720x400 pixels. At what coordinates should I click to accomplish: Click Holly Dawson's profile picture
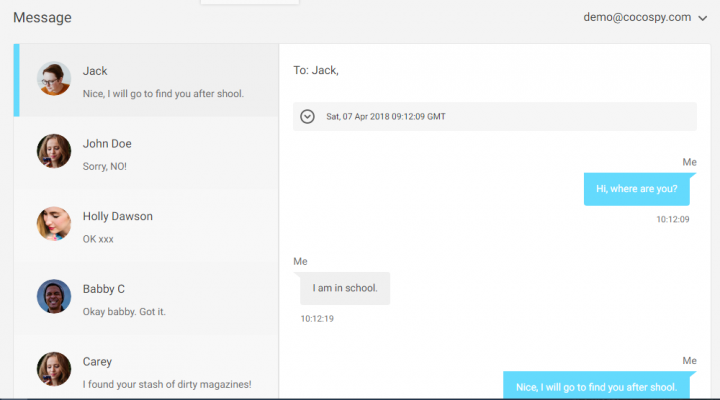click(x=54, y=224)
